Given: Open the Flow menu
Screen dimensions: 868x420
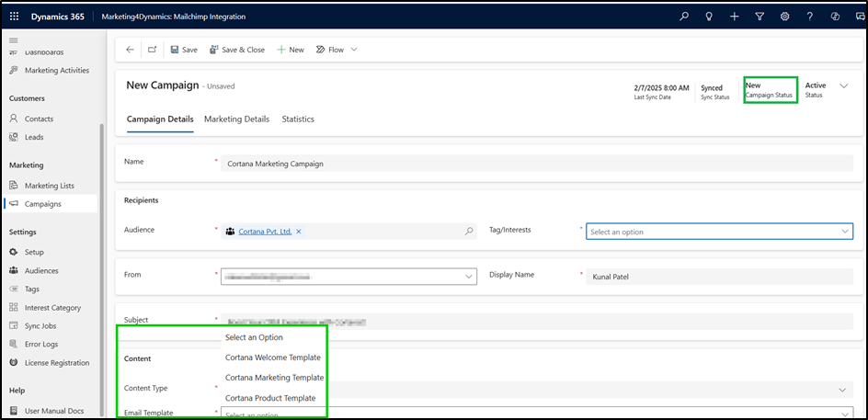Looking at the screenshot, I should coord(330,50).
